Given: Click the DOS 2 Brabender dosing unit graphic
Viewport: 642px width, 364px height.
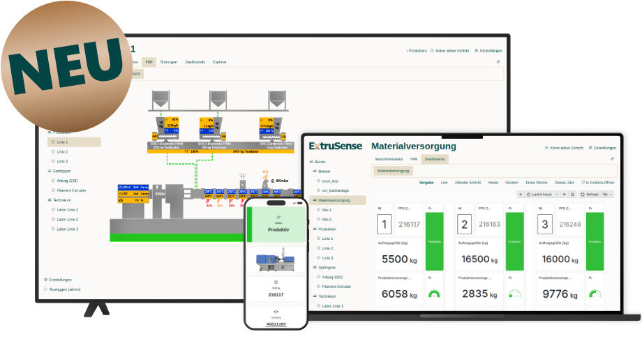Looking at the screenshot, I should [213, 129].
